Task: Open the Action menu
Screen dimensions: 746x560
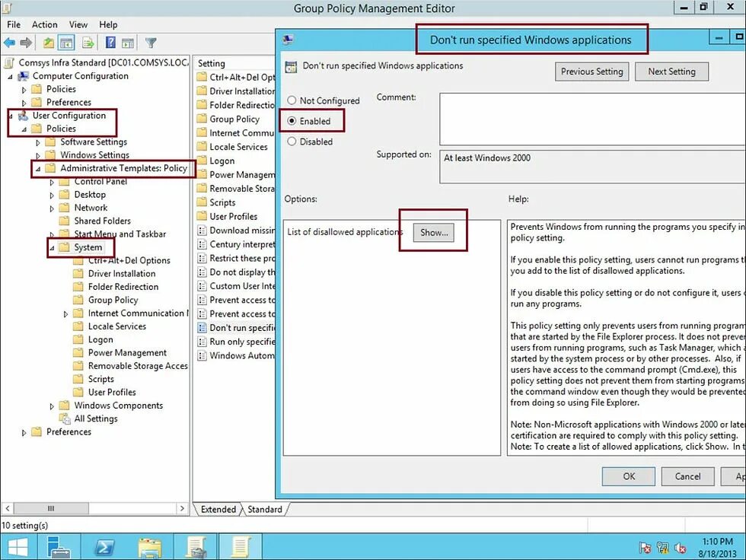Action: click(44, 24)
